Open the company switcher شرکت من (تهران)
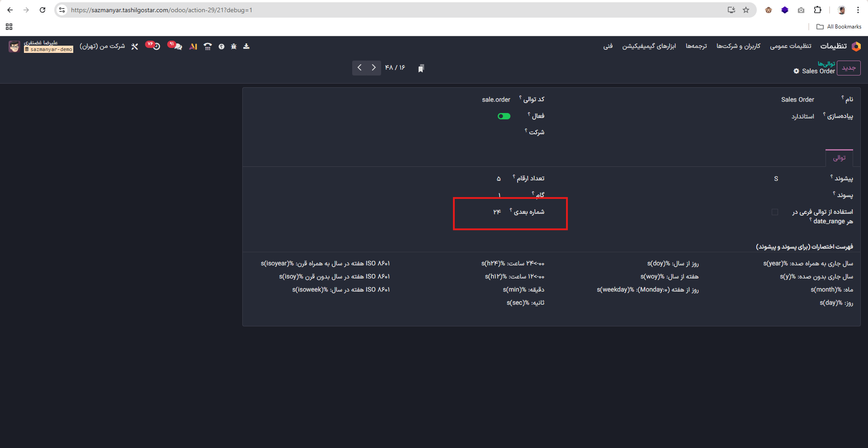The height and width of the screenshot is (448, 868). coord(102,46)
